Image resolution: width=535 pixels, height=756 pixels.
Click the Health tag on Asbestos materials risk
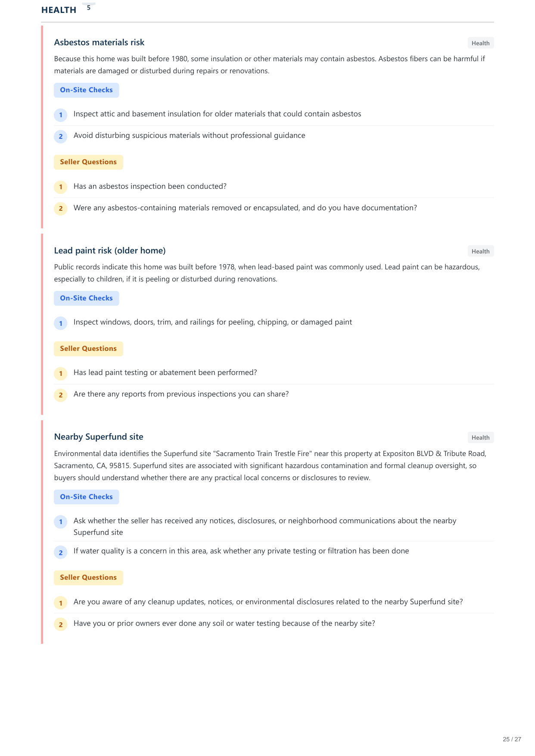click(480, 43)
